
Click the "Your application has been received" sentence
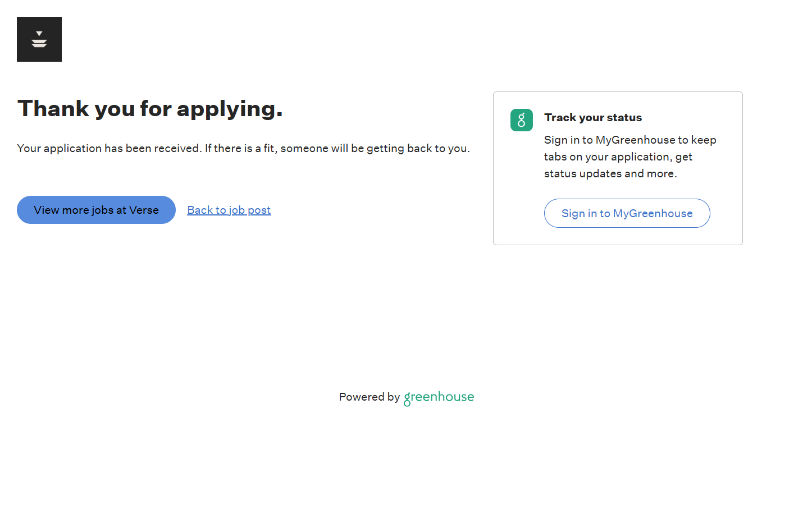109,148
